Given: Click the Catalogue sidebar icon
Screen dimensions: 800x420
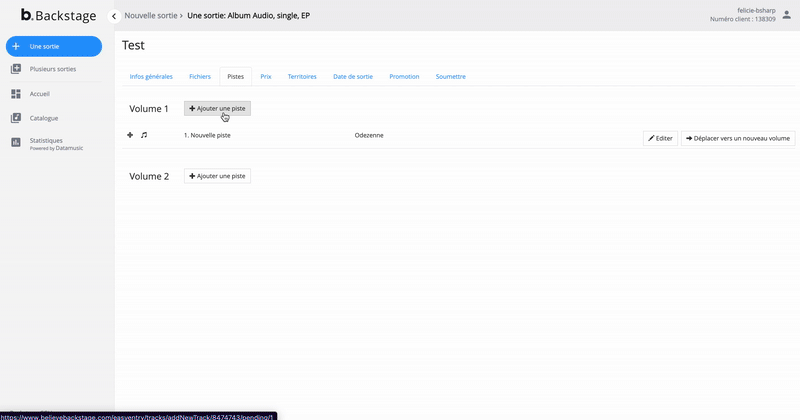Looking at the screenshot, I should (16, 118).
